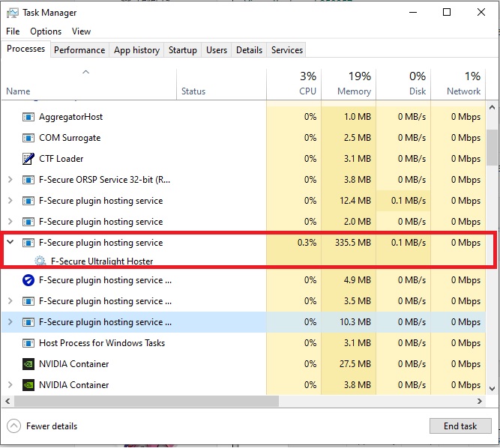Go to the Services tab
The width and height of the screenshot is (500, 448).
(x=286, y=50)
